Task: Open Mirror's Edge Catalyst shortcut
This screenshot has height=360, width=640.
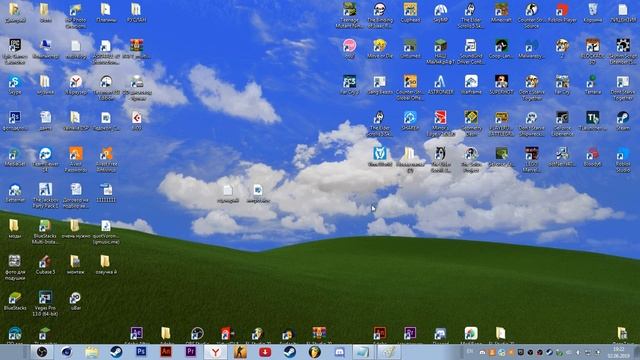Action: [x=440, y=123]
